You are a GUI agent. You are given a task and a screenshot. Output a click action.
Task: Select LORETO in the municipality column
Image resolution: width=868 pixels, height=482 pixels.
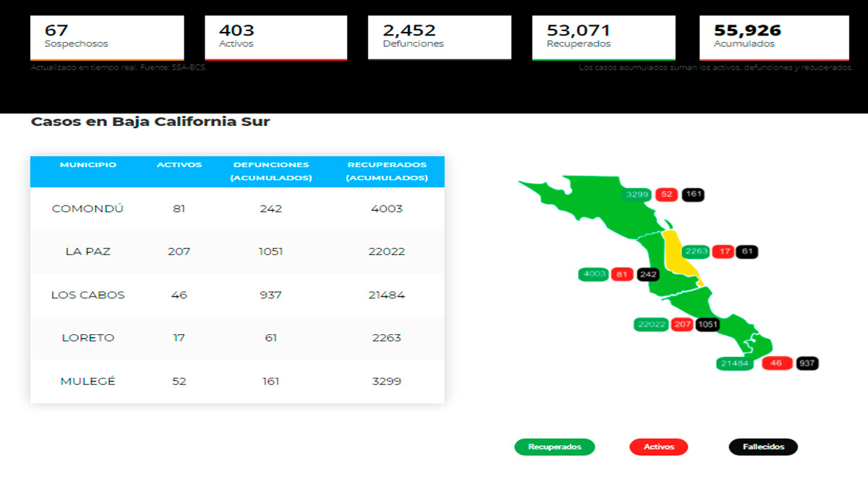click(88, 338)
